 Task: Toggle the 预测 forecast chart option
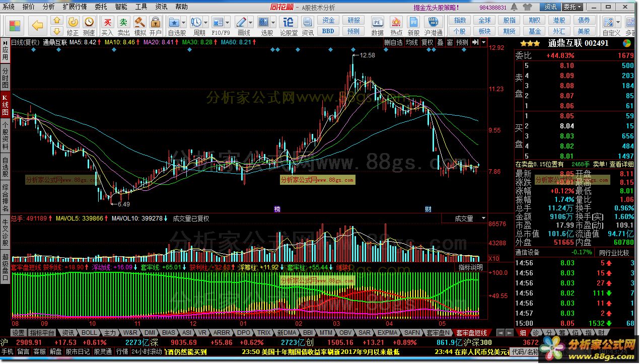coord(462,43)
